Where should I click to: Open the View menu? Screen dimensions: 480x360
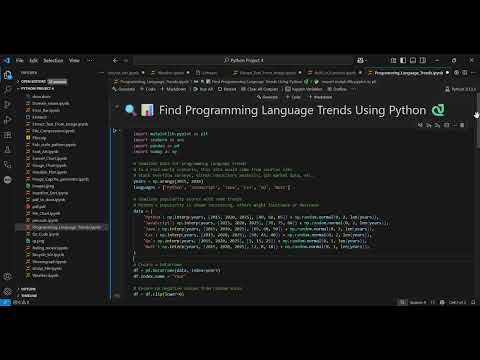[74, 60]
